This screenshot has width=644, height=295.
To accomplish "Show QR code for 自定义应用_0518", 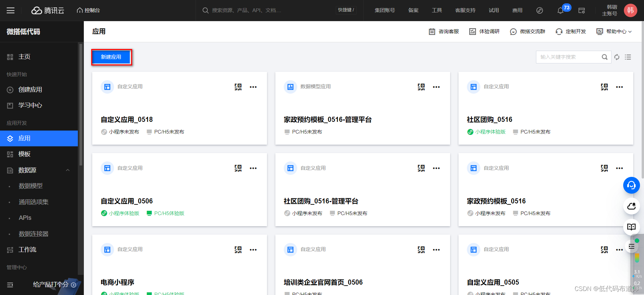I will pyautogui.click(x=238, y=87).
